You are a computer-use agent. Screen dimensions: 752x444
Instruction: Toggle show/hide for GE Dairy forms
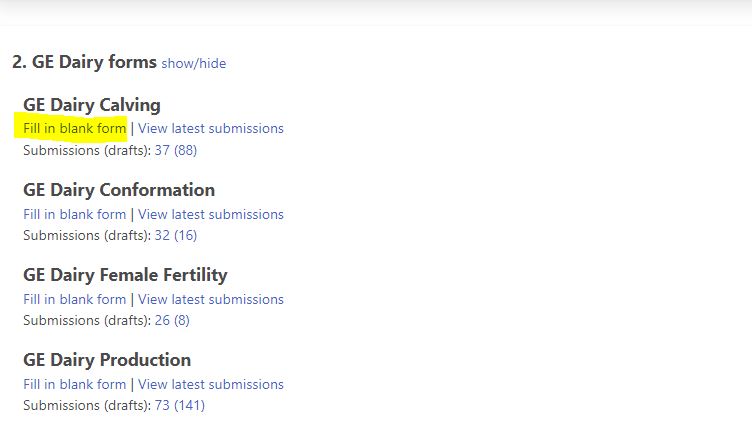[x=193, y=64]
